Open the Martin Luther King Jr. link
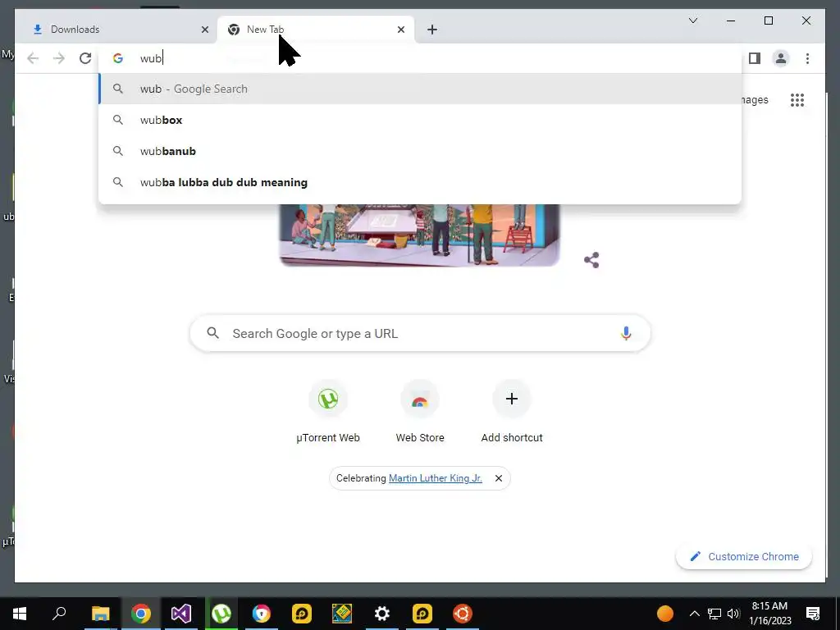This screenshot has height=630, width=840. (436, 478)
